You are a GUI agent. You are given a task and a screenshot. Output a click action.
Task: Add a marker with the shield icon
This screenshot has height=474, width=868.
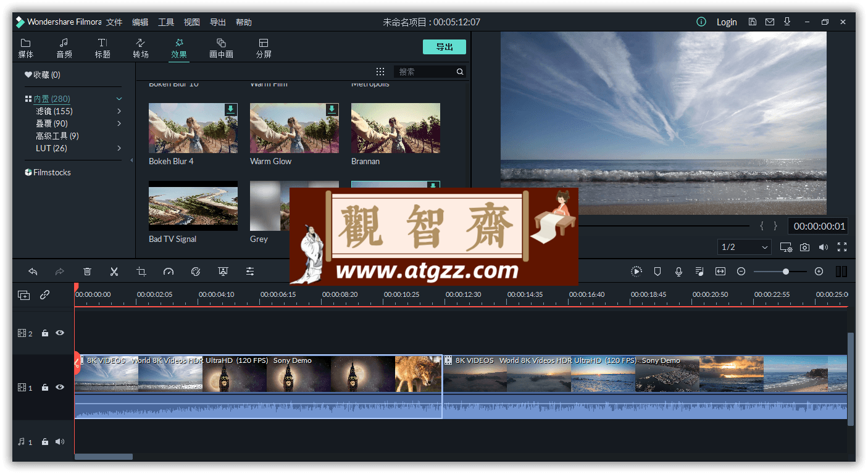pyautogui.click(x=657, y=272)
